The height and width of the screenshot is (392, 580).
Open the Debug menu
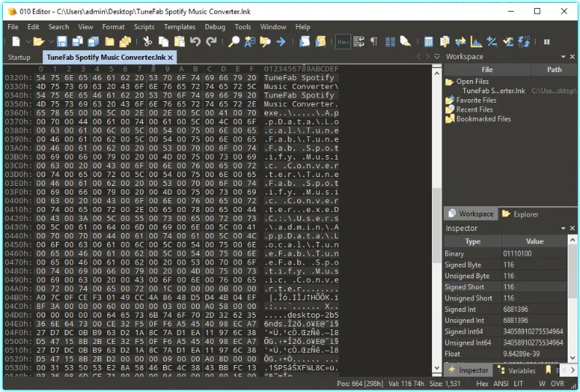215,27
